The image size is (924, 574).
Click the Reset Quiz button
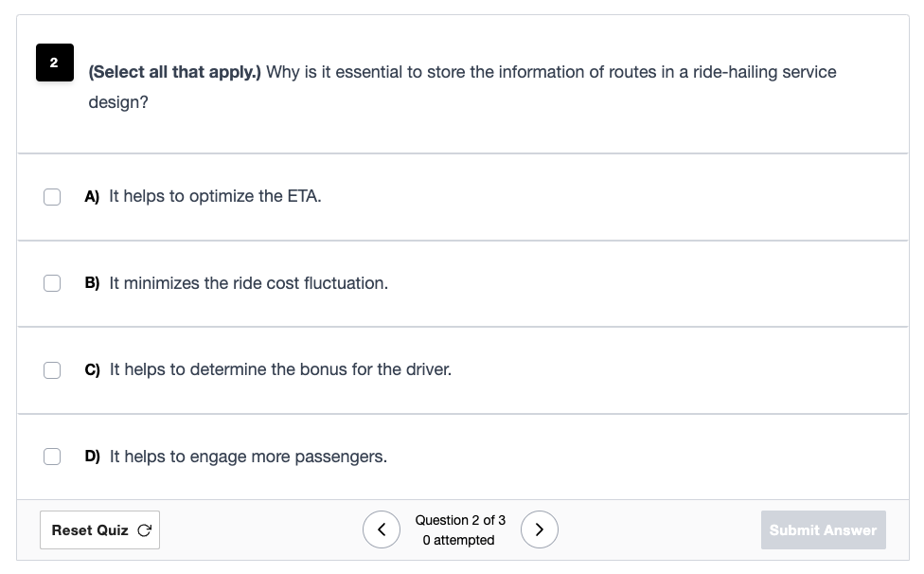click(x=99, y=529)
